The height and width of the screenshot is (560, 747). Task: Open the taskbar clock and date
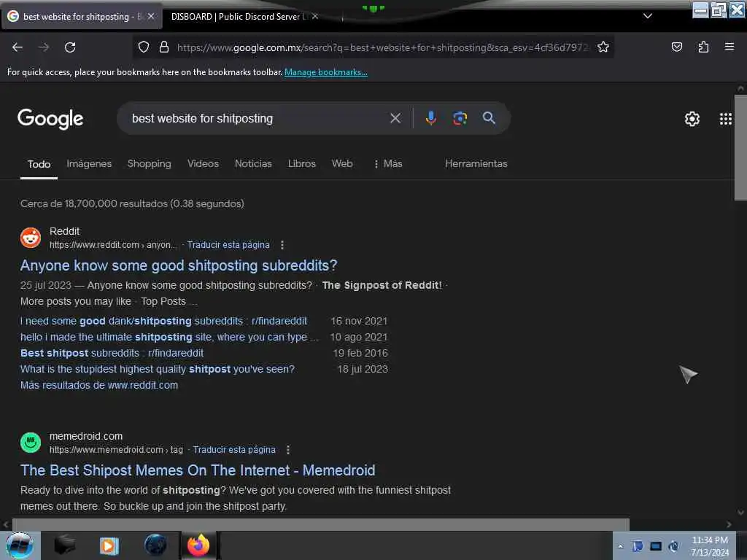[x=710, y=546]
